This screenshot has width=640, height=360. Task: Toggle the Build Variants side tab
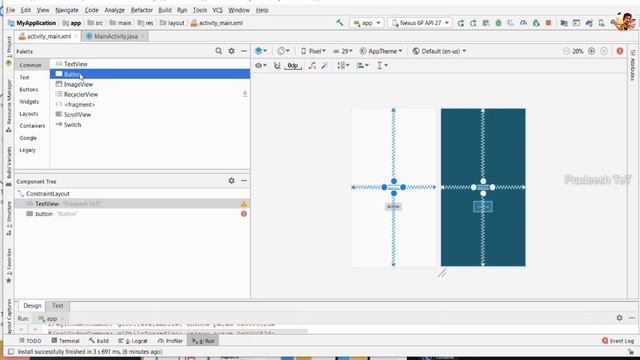coord(9,166)
